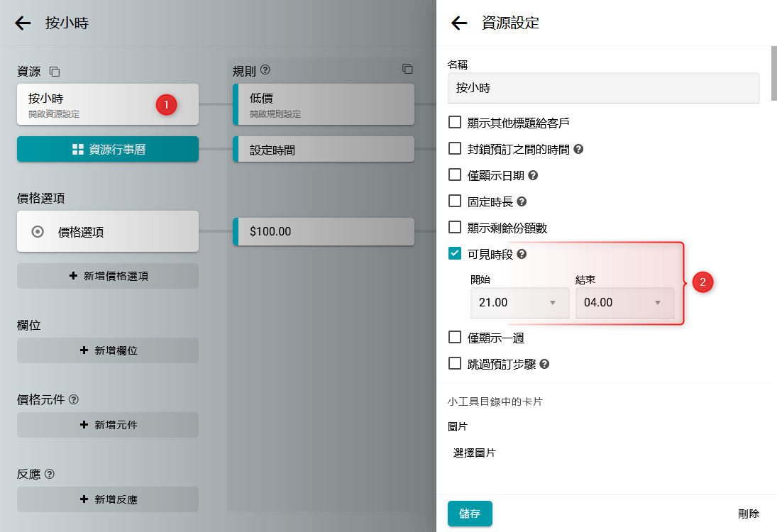Open the 資源行事曆 calendar button

(108, 150)
